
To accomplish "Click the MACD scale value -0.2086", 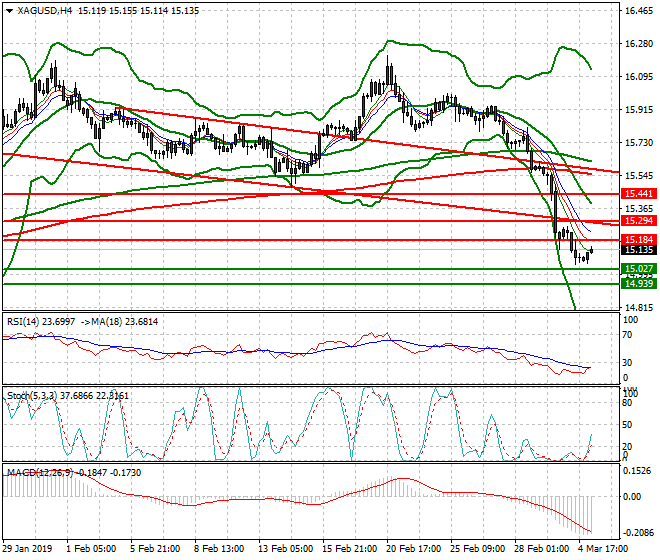I will click(638, 533).
